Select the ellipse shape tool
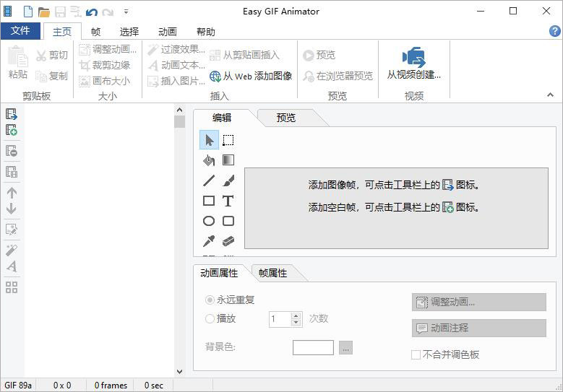The height and width of the screenshot is (392, 563). [209, 221]
